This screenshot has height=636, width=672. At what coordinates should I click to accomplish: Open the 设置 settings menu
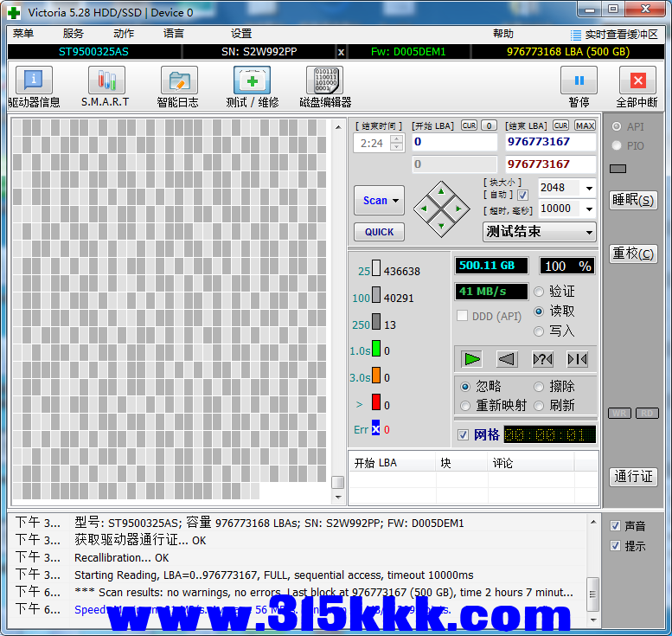pos(241,34)
